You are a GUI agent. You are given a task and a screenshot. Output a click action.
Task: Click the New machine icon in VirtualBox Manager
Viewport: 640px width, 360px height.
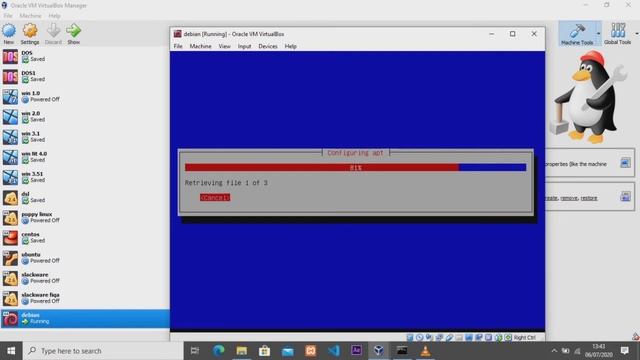point(9,31)
